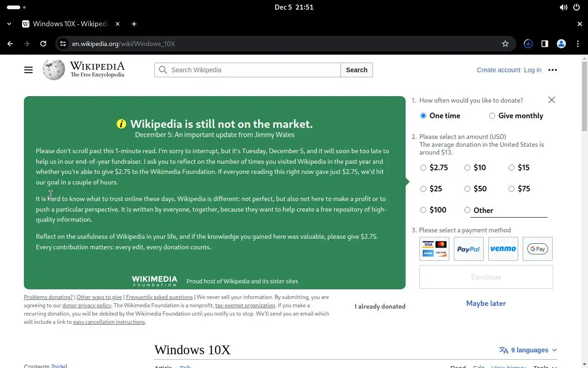588x368 pixels.
Task: Open the three-dot personal tools menu
Action: (553, 70)
